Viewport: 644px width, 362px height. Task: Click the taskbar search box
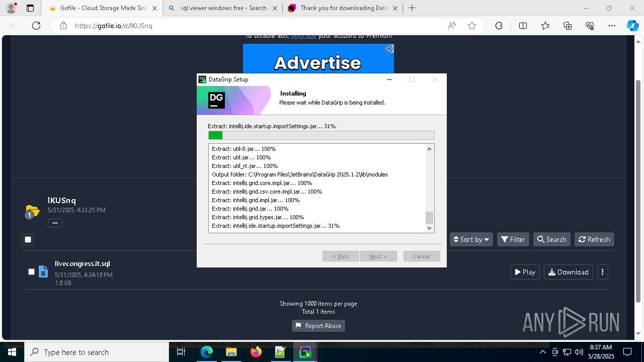coord(97,352)
